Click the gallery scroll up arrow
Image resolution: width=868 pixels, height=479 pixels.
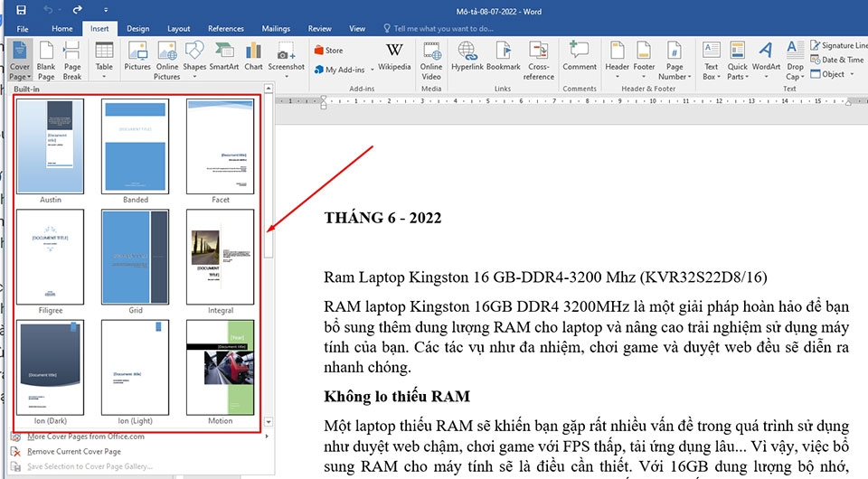click(x=269, y=89)
